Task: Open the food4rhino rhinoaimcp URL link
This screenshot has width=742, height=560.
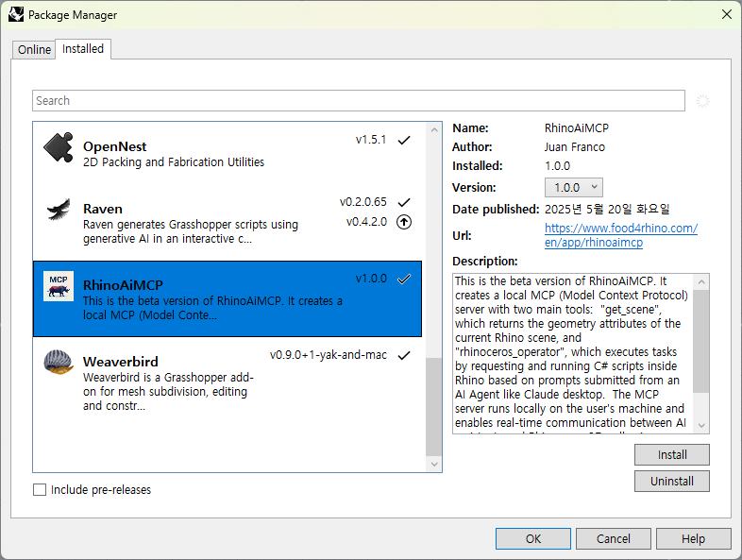Action: pyautogui.click(x=621, y=235)
